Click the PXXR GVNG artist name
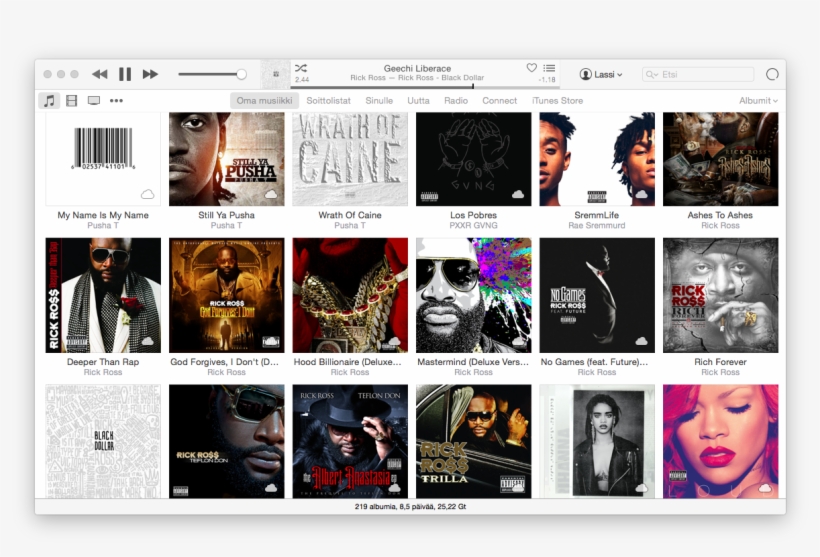The width and height of the screenshot is (820, 557). click(x=473, y=225)
